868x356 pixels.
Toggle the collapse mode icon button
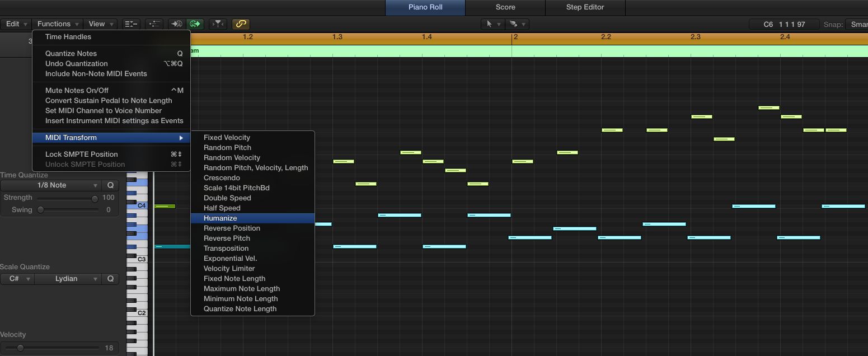(x=132, y=24)
